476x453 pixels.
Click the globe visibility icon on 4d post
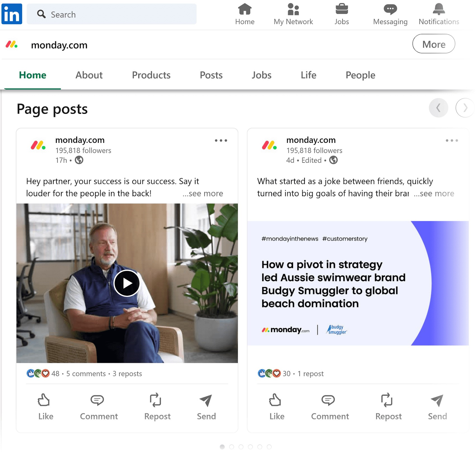point(333,160)
